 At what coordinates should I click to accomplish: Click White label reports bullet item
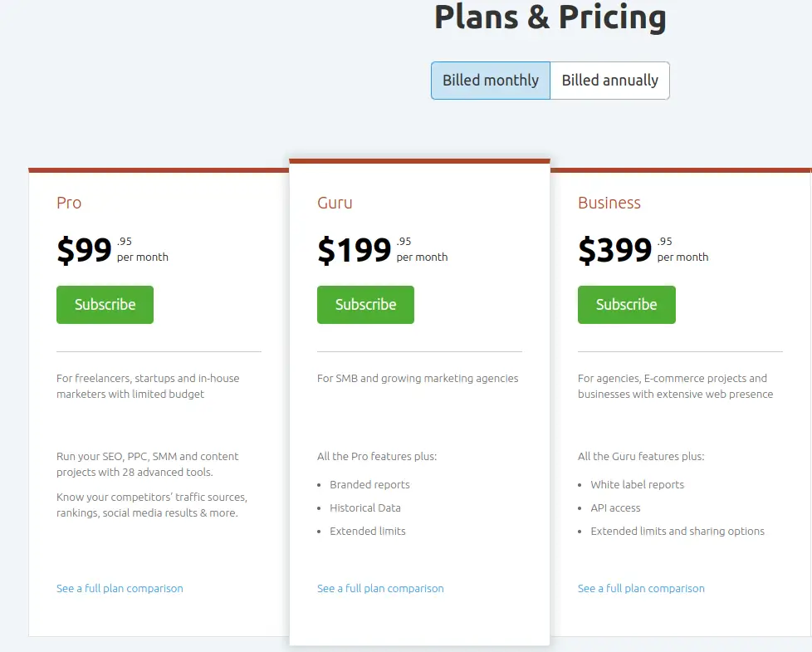coord(638,485)
